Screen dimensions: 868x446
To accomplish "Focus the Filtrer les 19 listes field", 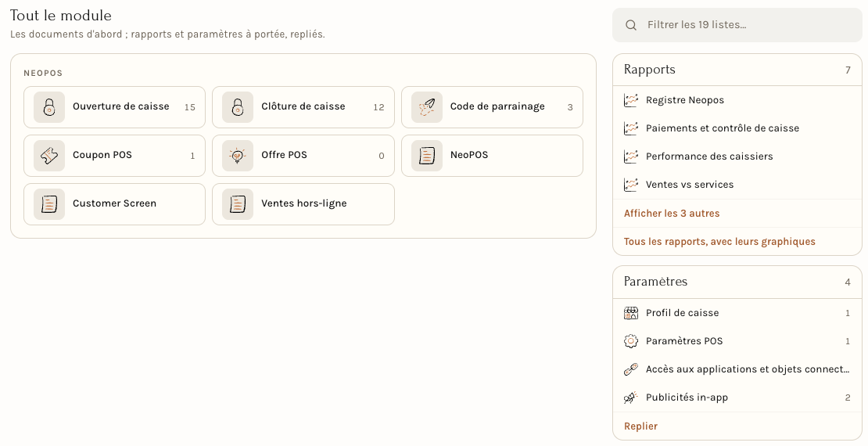I will (x=737, y=25).
